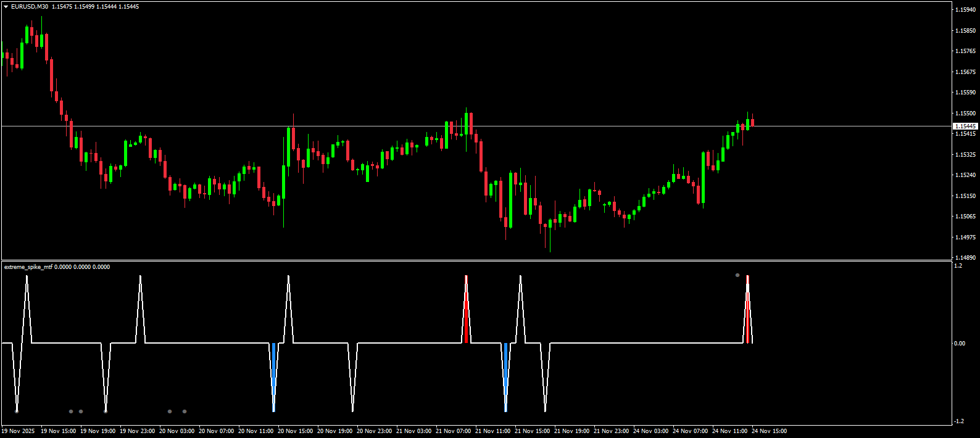
Task: Click the indicator scale value -1.2
Action: point(959,421)
